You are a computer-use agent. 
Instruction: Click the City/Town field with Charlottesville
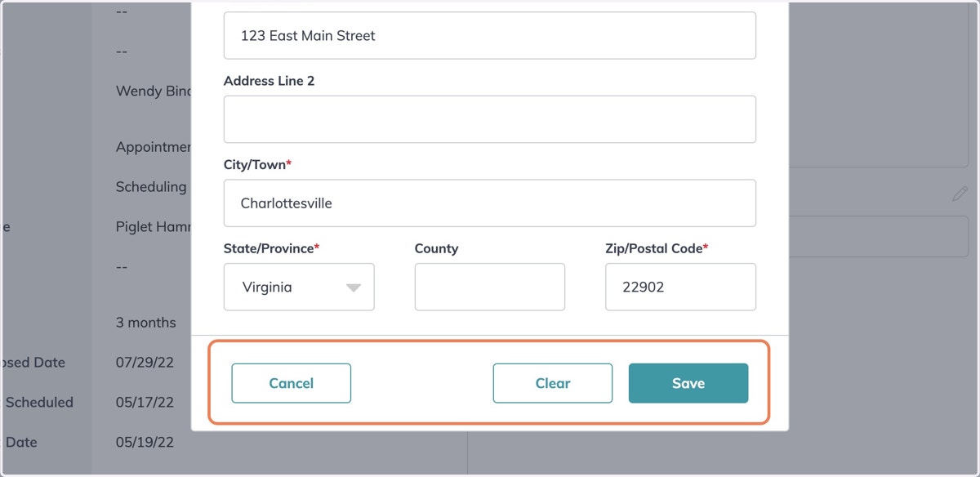point(490,203)
